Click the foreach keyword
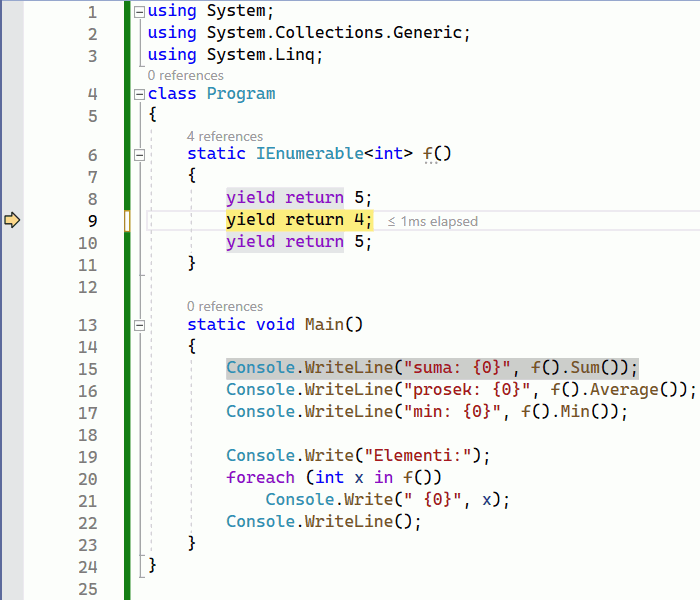 pos(260,478)
